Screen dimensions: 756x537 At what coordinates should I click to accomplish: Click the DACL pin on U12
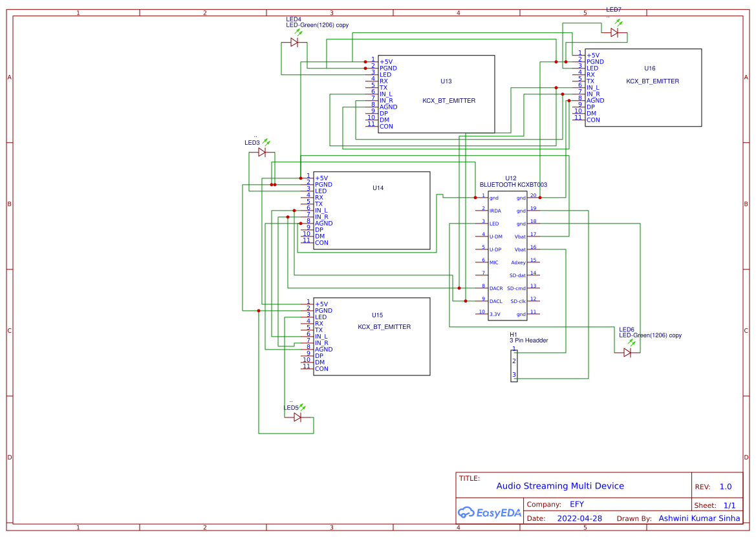pyautogui.click(x=495, y=301)
